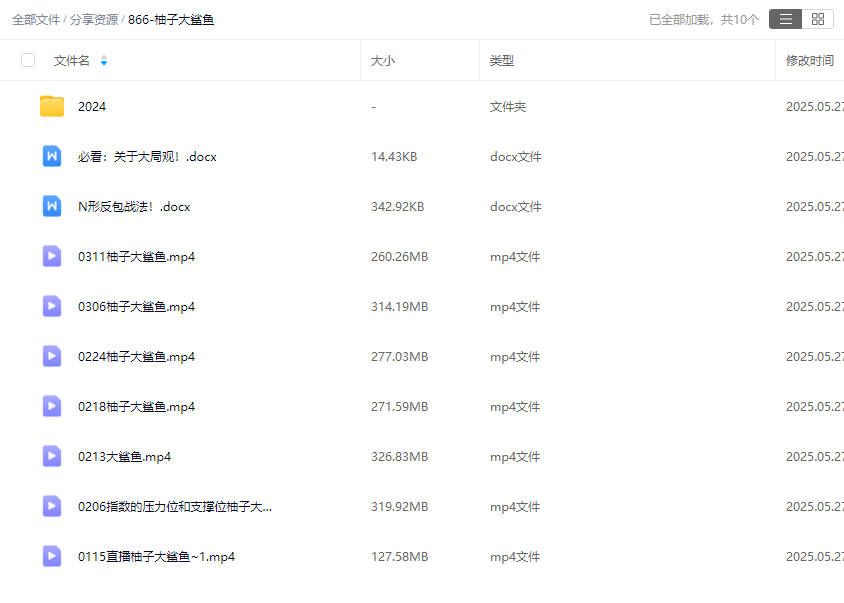Image resolution: width=844 pixels, height=603 pixels.
Task: Click the 大小 column header
Action: pos(383,60)
